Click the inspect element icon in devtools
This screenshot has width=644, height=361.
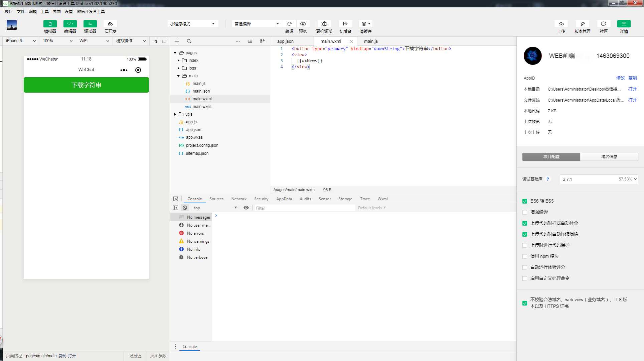pos(176,199)
